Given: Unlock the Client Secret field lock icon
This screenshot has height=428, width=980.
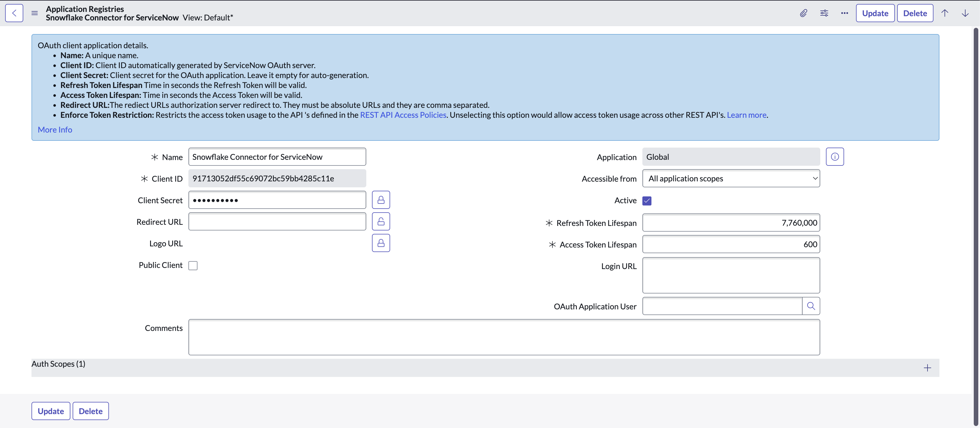Looking at the screenshot, I should click(381, 199).
